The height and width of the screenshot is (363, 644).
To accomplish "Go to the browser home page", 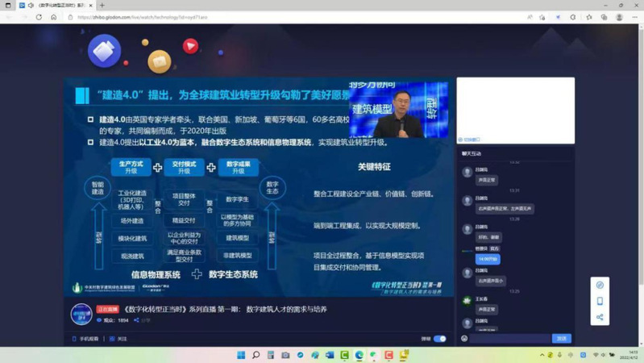I will pos(54,17).
